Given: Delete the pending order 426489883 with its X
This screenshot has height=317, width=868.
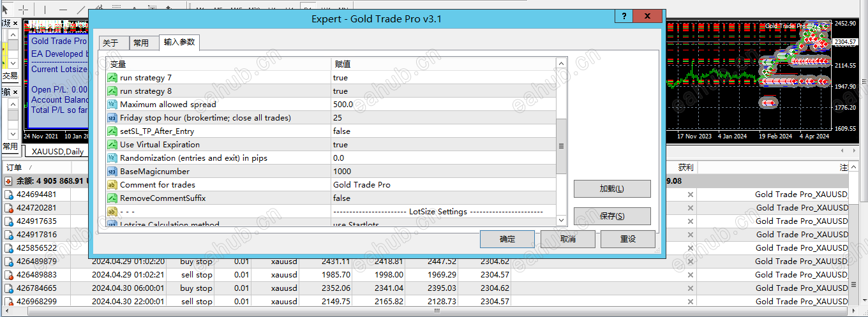Looking at the screenshot, I should (690, 275).
